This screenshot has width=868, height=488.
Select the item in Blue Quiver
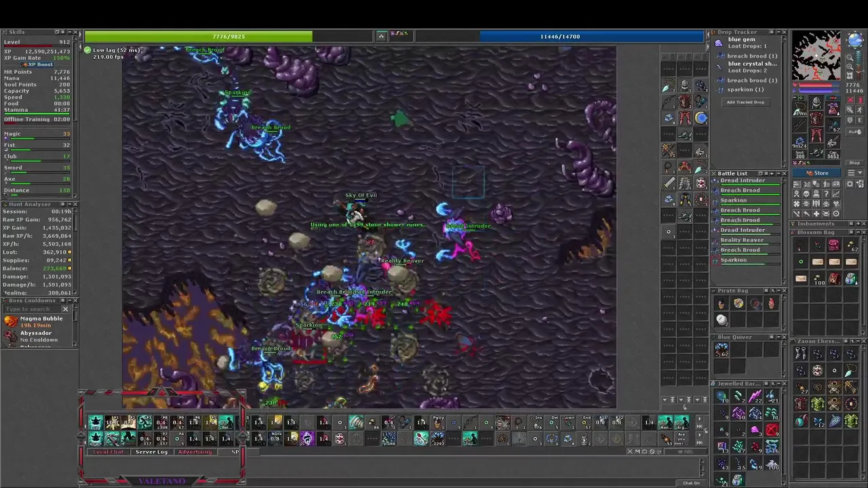722,350
